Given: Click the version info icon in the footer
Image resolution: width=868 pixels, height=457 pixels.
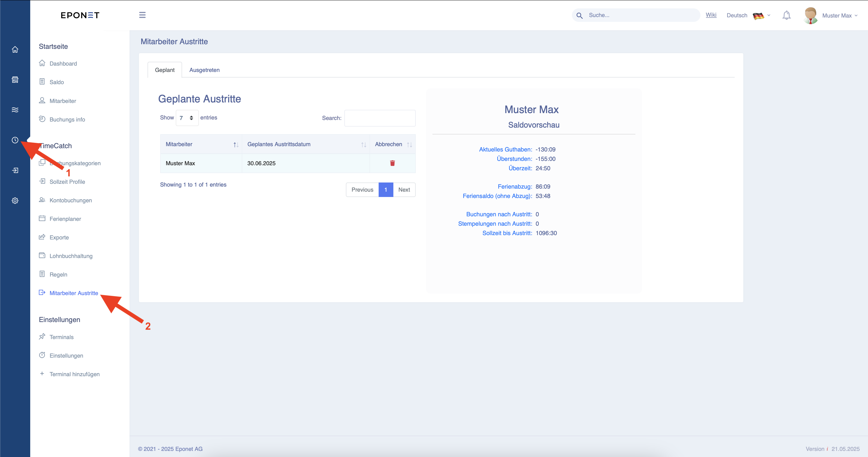Looking at the screenshot, I should pyautogui.click(x=827, y=449).
